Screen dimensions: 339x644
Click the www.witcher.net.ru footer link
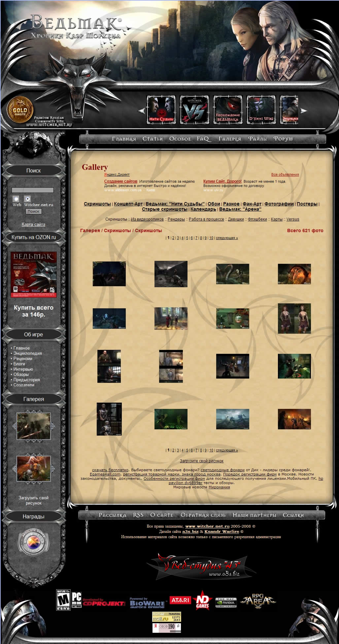pos(207,526)
